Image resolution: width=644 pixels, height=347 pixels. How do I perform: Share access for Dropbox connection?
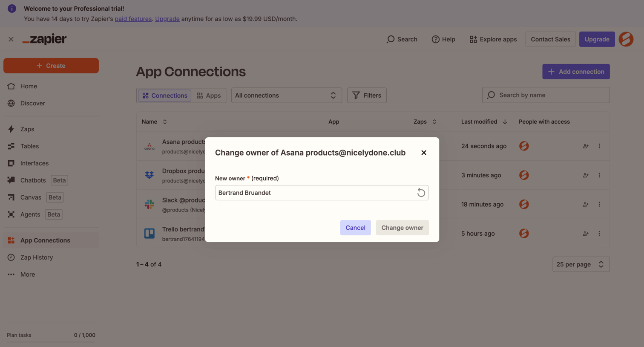tap(586, 175)
